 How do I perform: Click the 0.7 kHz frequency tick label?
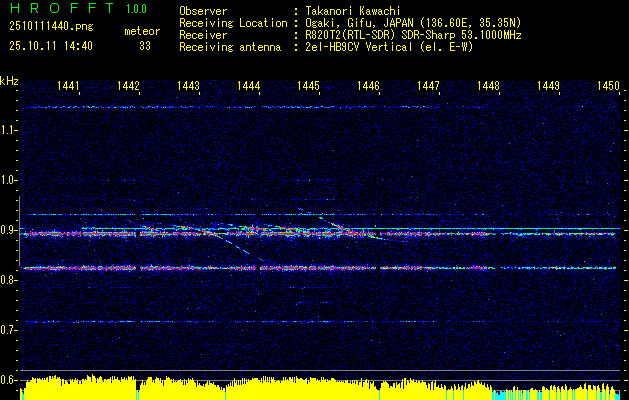click(x=8, y=330)
